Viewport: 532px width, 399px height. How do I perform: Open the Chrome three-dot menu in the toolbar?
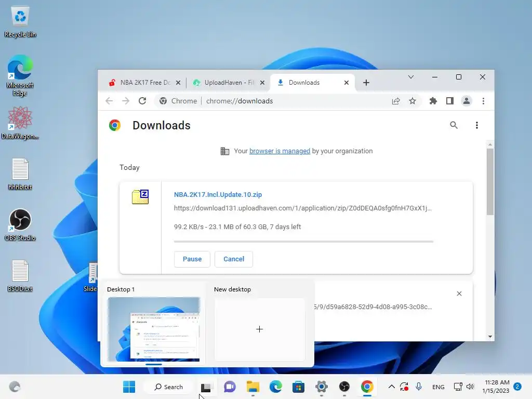click(483, 101)
